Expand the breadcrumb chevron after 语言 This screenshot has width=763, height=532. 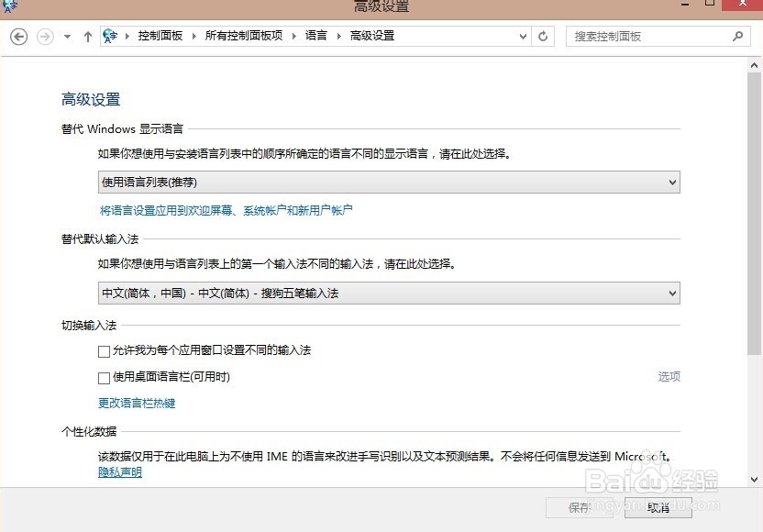point(337,36)
